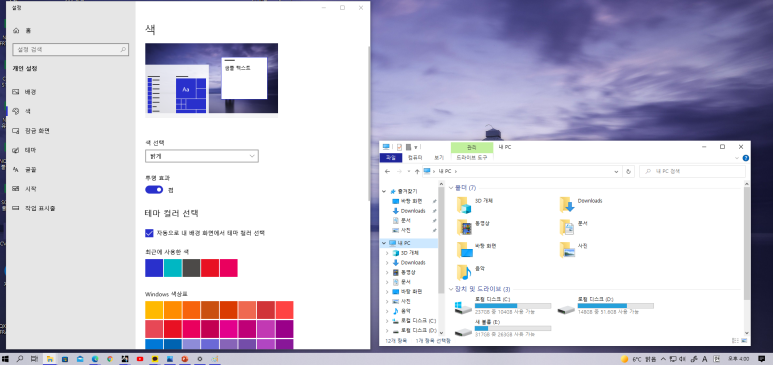The height and width of the screenshot is (365, 773).
Task: Click Properties icon in Explorer title bar
Action: pos(399,147)
